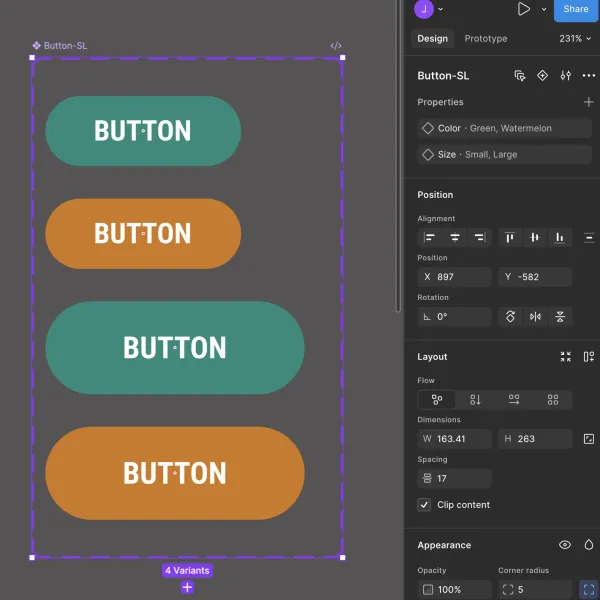Select freeform flow option

point(437,400)
